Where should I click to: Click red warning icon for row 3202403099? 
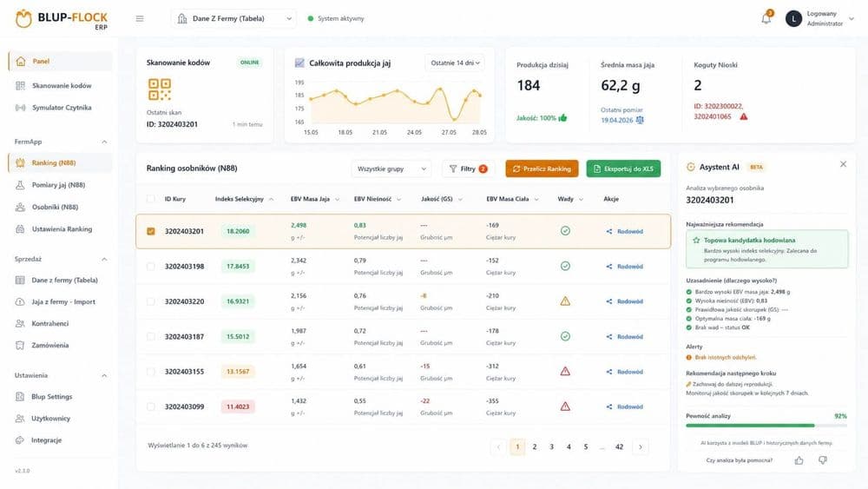(565, 406)
